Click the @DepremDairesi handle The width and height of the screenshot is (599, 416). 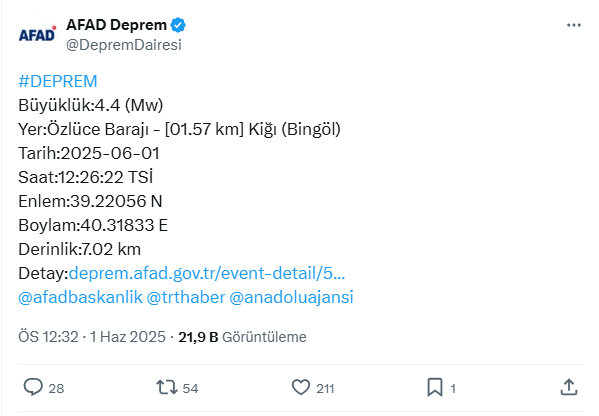(x=124, y=45)
